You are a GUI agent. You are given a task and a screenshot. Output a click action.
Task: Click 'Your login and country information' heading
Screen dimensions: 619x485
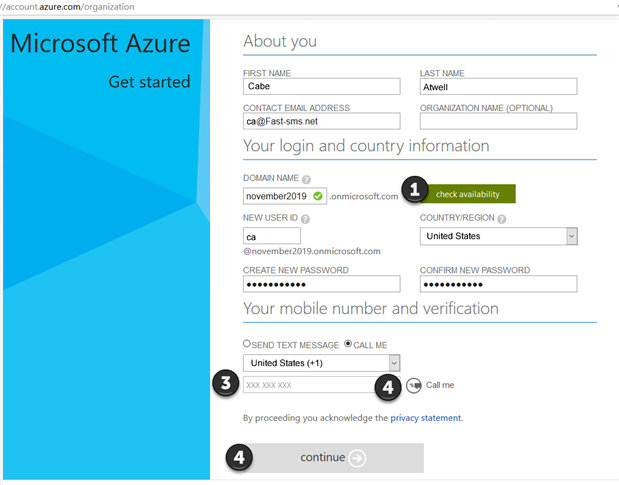click(x=366, y=146)
